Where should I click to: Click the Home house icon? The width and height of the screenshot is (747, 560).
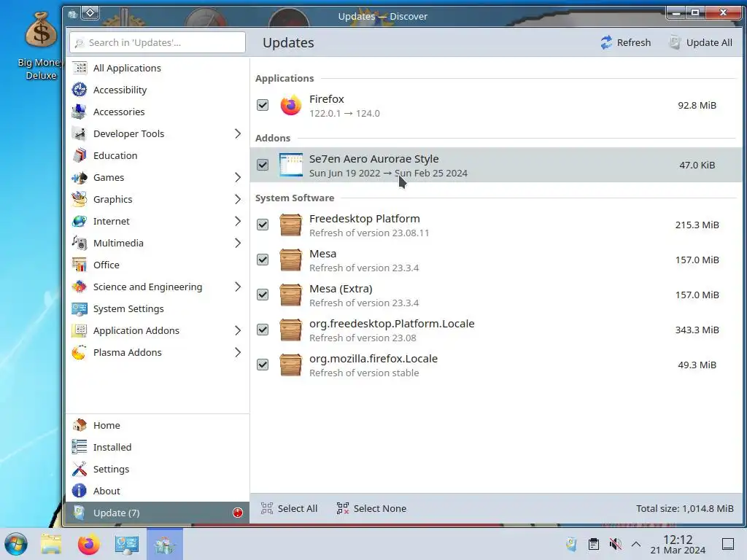pyautogui.click(x=80, y=425)
